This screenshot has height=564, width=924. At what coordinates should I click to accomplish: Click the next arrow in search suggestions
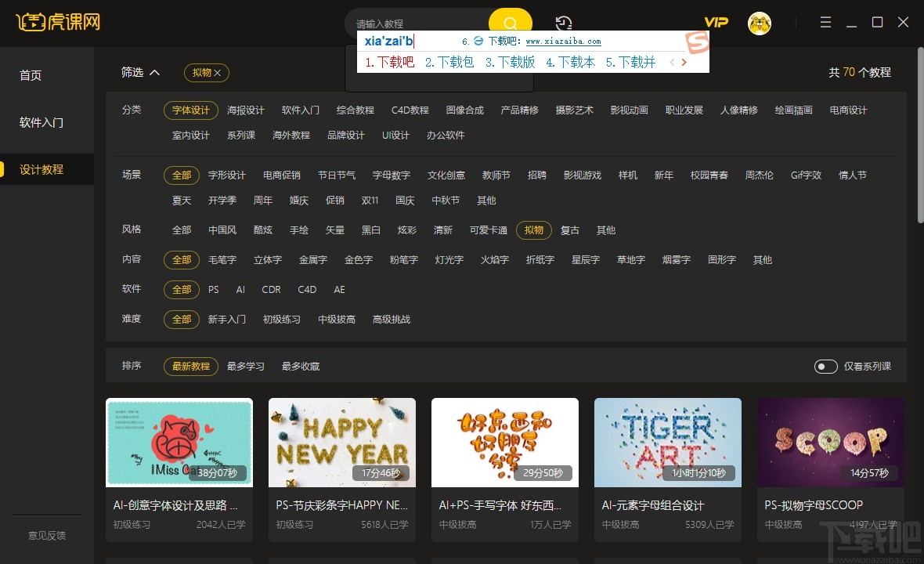[x=684, y=61]
